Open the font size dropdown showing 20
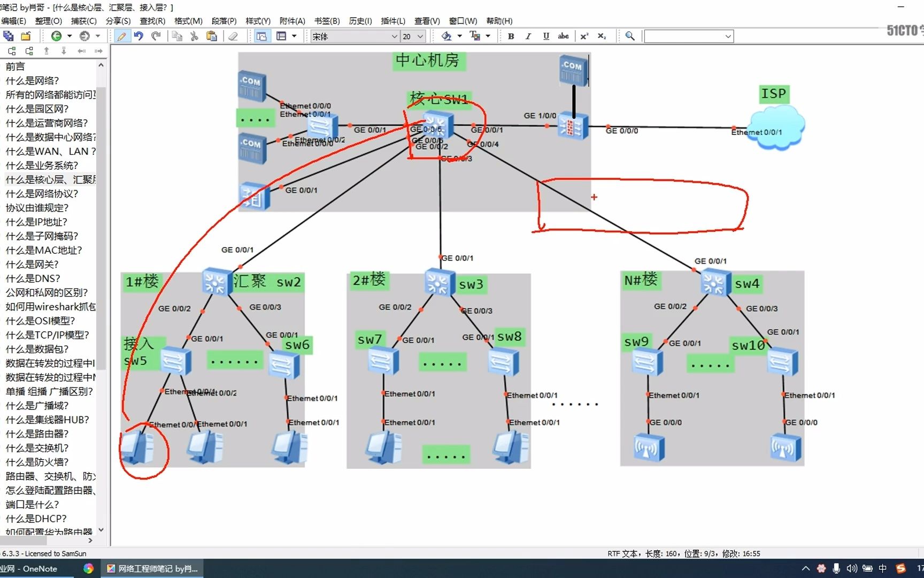This screenshot has height=578, width=924. (x=420, y=36)
